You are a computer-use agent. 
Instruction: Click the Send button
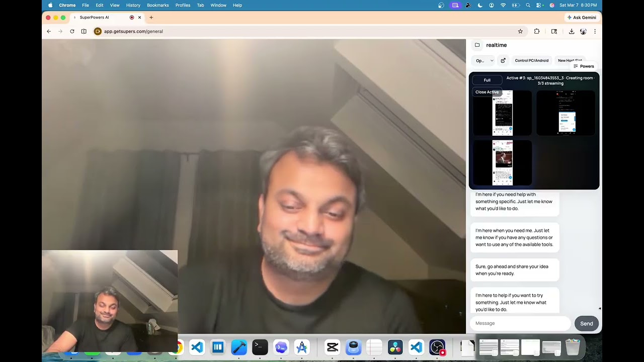(586, 323)
